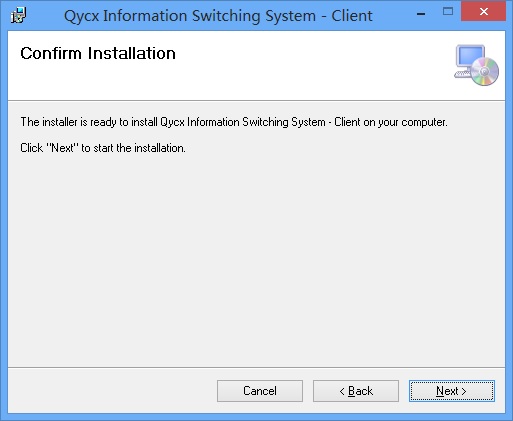Click the Confirm Installation heading
Viewport: 513px width, 421px height.
coord(98,53)
